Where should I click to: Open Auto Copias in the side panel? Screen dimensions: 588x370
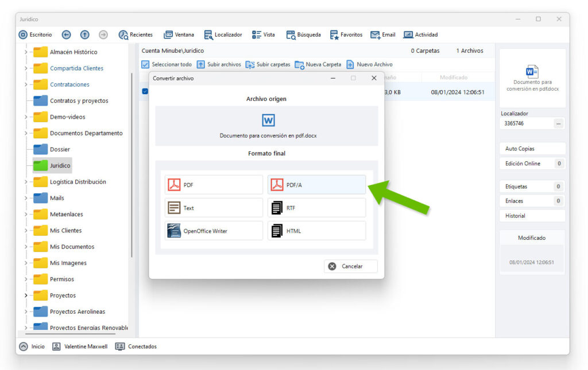pos(532,149)
